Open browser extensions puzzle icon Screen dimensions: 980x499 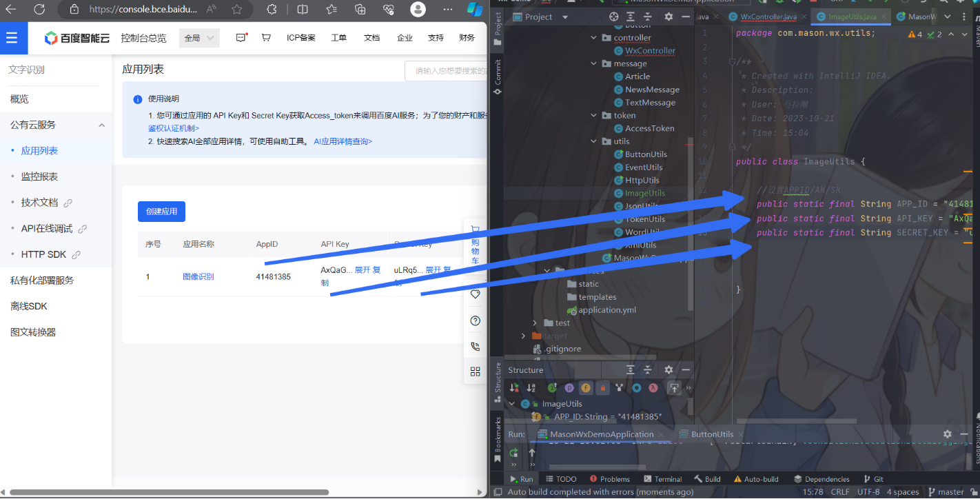[272, 10]
